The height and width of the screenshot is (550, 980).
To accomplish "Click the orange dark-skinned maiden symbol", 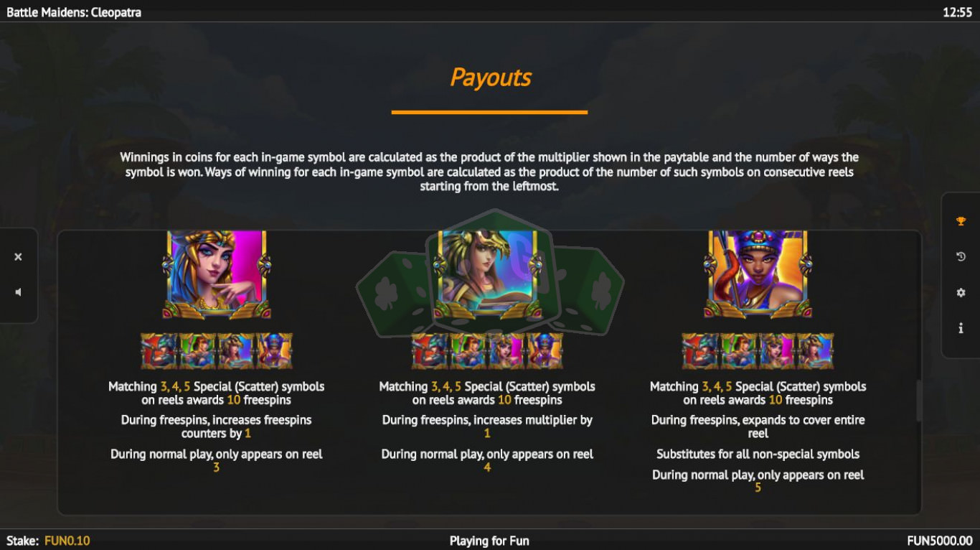I will 758,275.
